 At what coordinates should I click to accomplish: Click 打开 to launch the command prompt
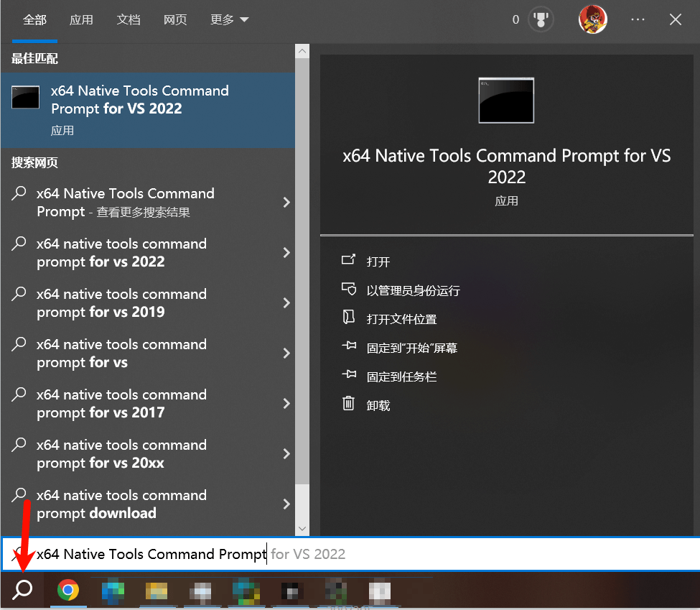pos(378,261)
